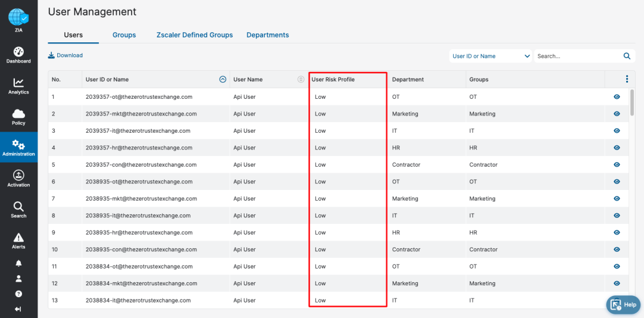Screen dimensions: 644x318
Task: Switch to the Departments tab
Action: (268, 35)
